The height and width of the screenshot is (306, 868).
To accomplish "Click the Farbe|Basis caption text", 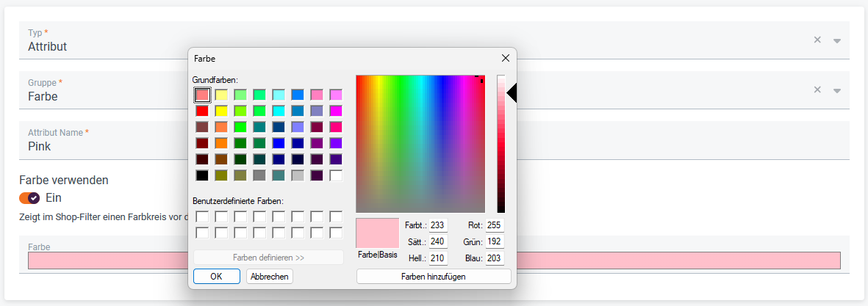I will [378, 255].
